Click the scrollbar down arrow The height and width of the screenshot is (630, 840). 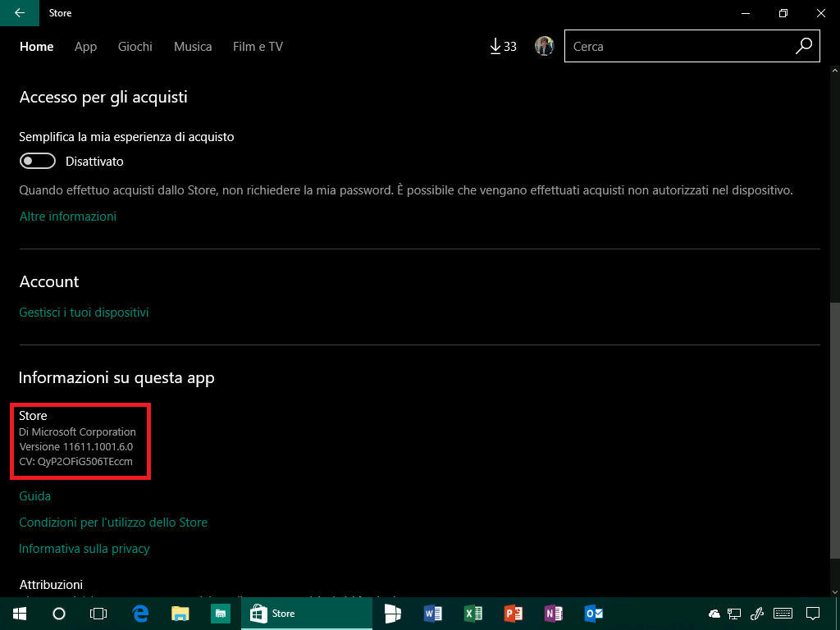(835, 592)
